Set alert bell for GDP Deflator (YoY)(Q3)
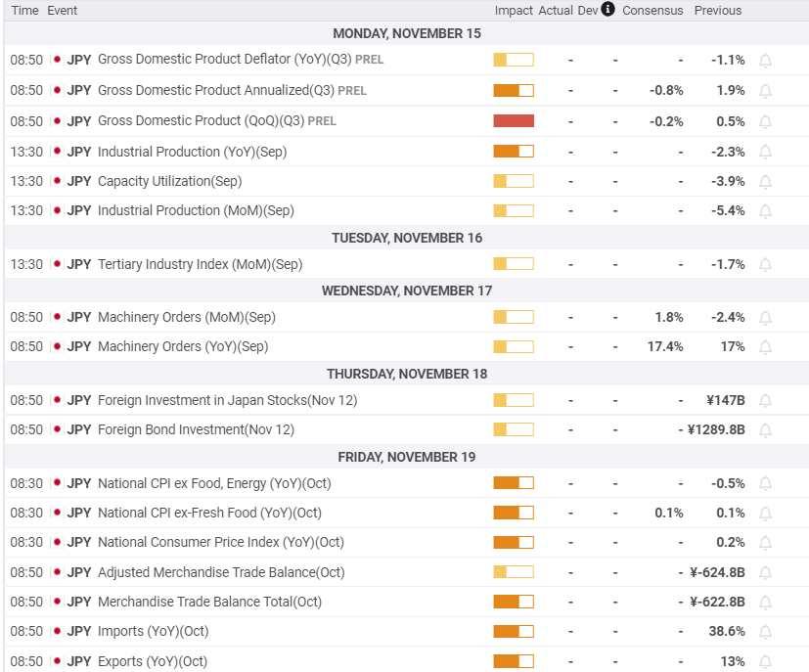 (x=765, y=61)
